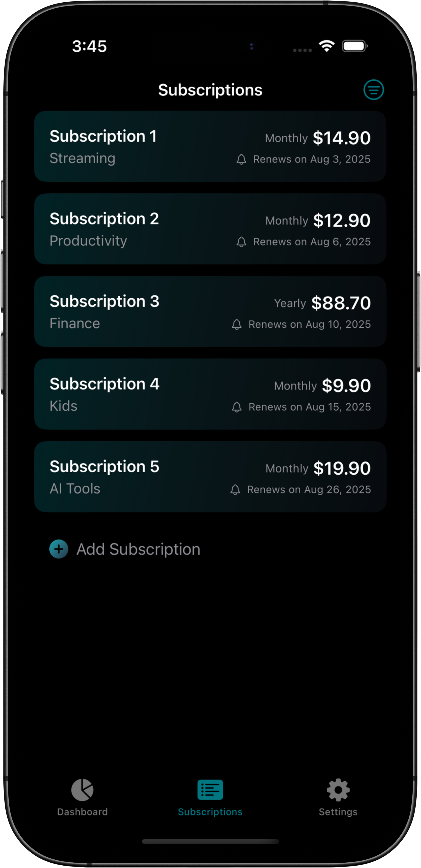Tap the $88.70 yearly price
Screen dimensions: 421x868
point(341,303)
